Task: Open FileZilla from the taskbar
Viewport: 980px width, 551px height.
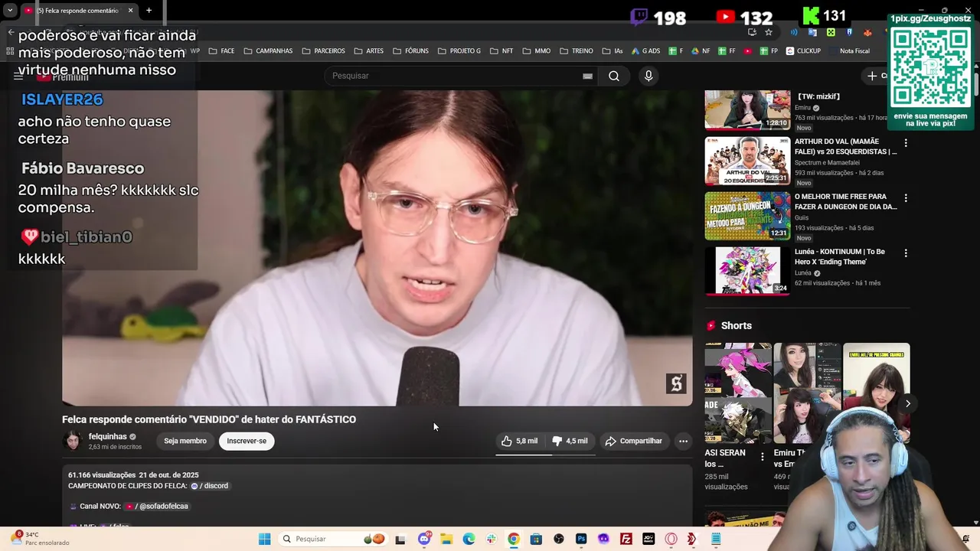Action: (x=626, y=539)
